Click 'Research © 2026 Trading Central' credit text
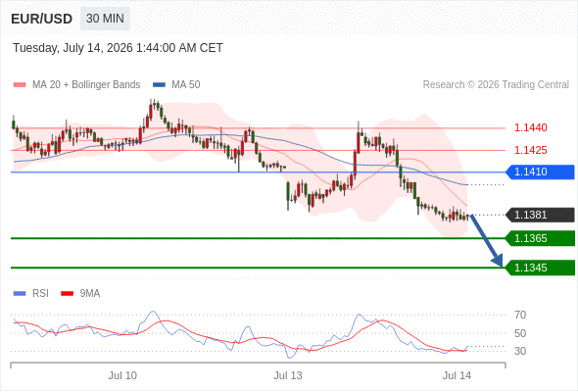The width and height of the screenshot is (578, 392). pyautogui.click(x=496, y=85)
